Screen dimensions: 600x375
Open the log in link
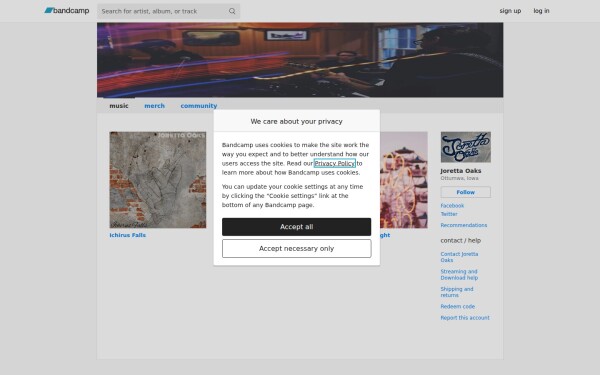click(541, 11)
